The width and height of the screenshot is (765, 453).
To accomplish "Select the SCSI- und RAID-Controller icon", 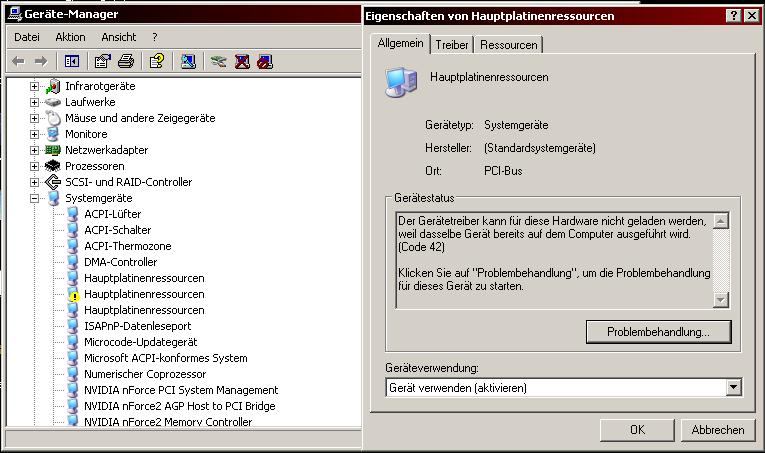I will [53, 182].
